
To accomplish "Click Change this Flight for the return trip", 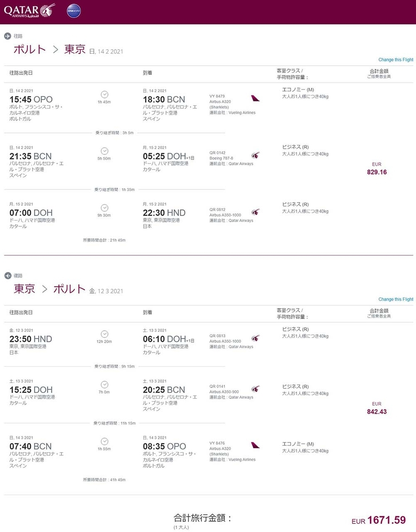I will point(396,299).
